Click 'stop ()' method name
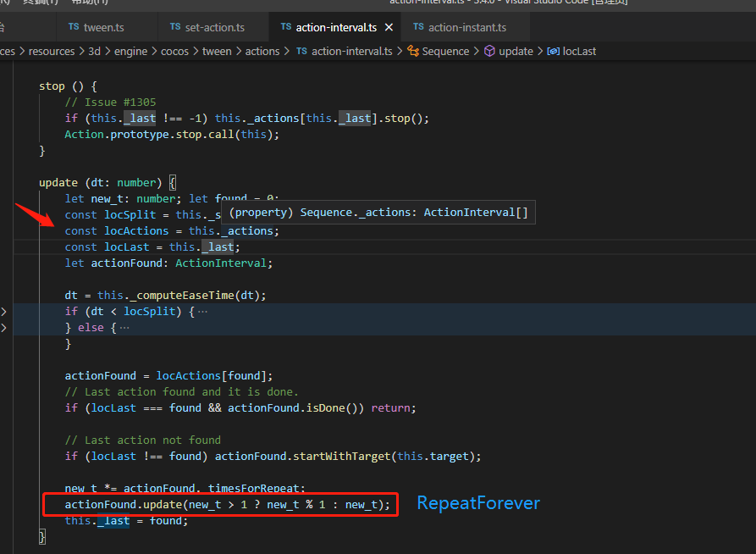756x554 pixels. (x=52, y=86)
